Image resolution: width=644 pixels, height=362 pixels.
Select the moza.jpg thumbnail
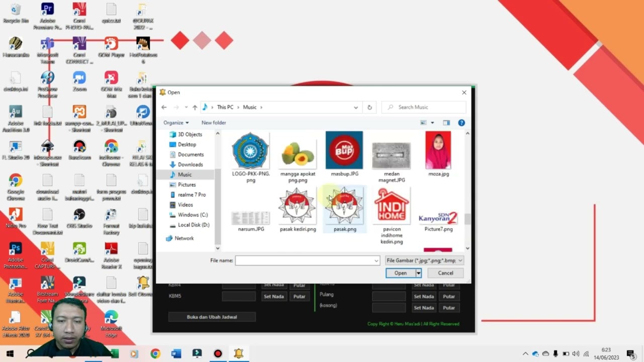coord(438,154)
